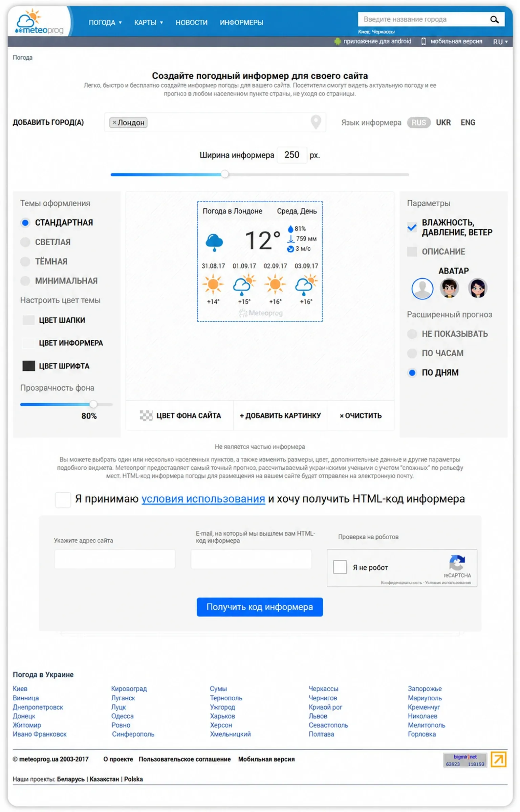Click the orange arrow icon in the footer

(x=498, y=760)
